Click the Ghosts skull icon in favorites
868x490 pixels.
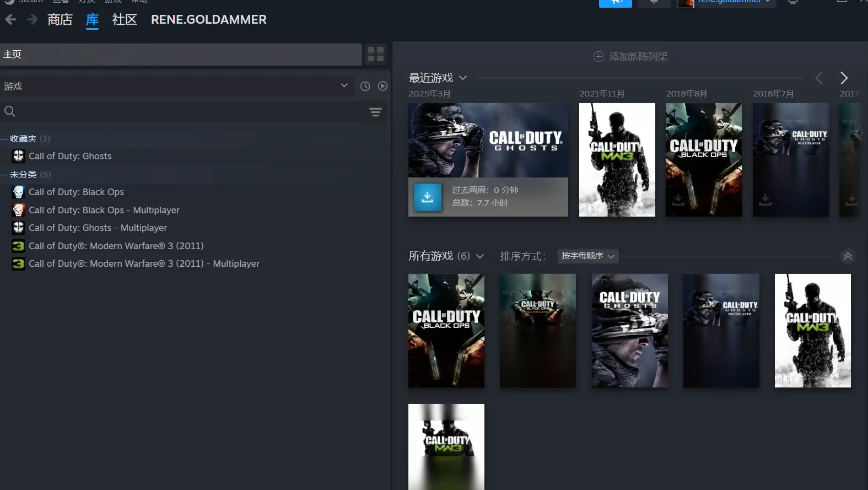19,157
